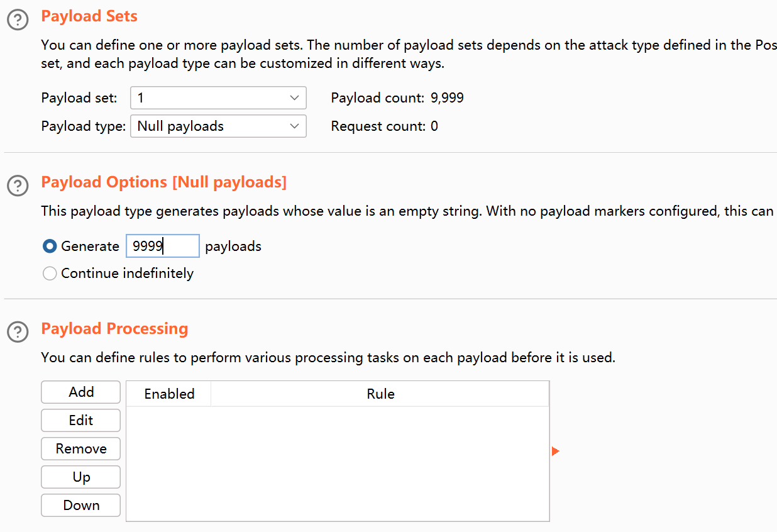
Task: Open the Payload type dropdown
Action: pos(218,126)
